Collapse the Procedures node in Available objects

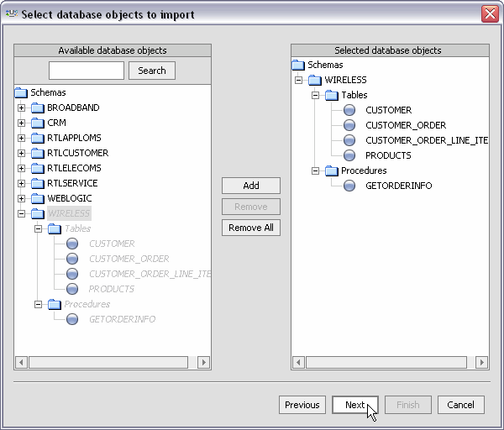[x=38, y=304]
